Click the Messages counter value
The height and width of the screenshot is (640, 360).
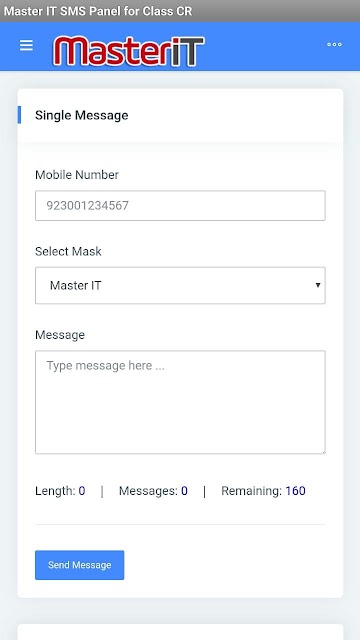[x=184, y=491]
